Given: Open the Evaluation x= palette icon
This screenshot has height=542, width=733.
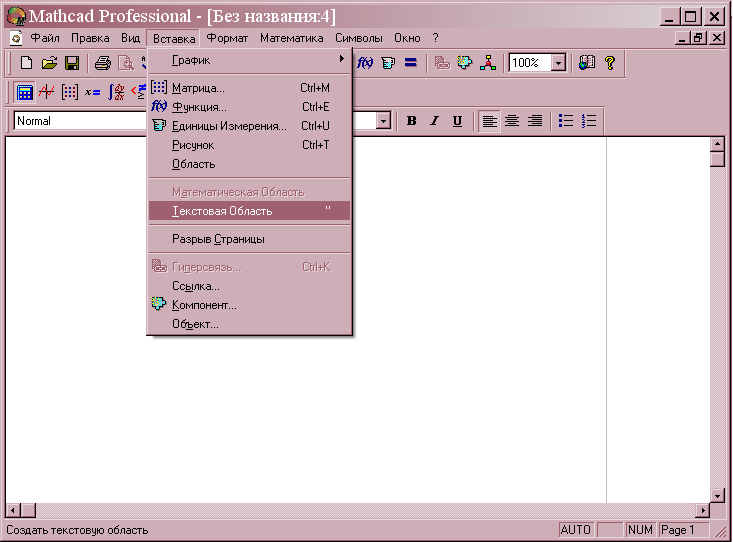Looking at the screenshot, I should [x=93, y=92].
